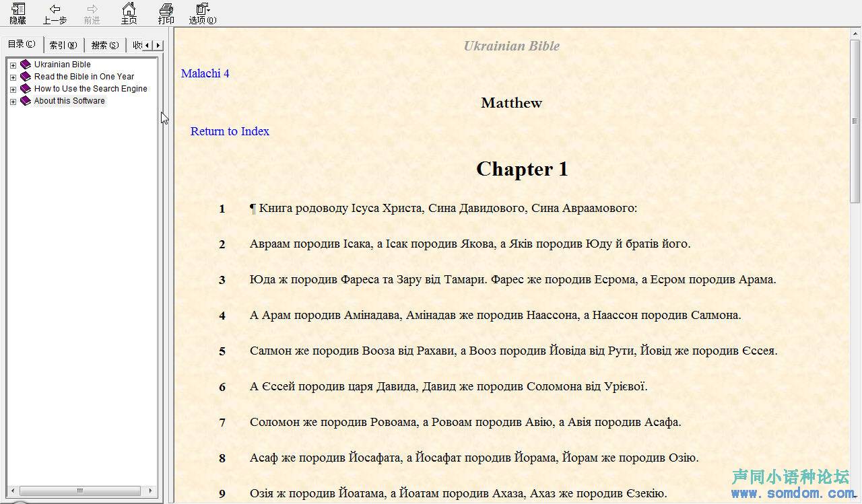862x504 pixels.
Task: Click the Home (主页) house icon
Action: (129, 9)
